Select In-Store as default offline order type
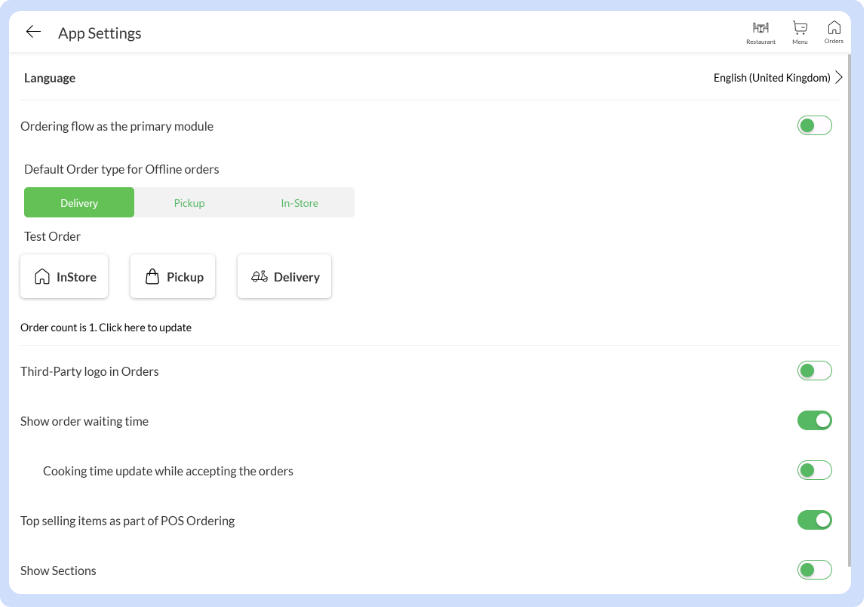 pyautogui.click(x=299, y=202)
